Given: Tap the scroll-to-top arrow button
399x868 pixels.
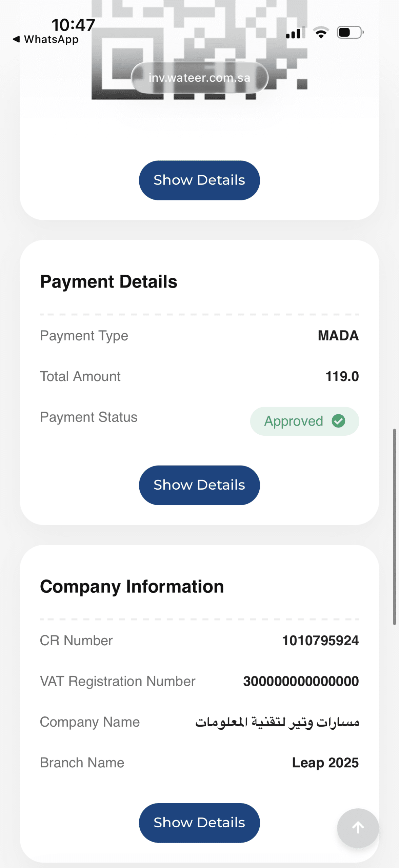Looking at the screenshot, I should coord(358,828).
